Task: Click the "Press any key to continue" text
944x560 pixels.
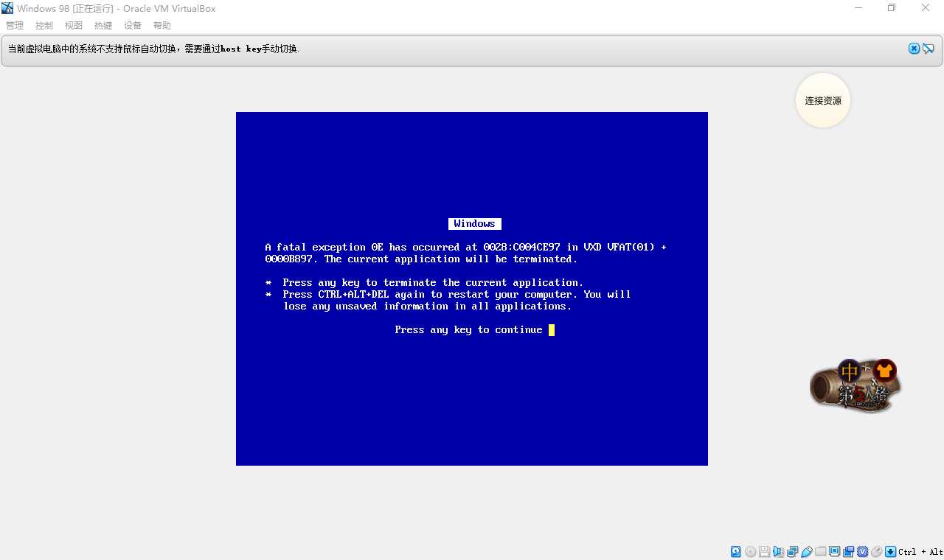Action: tap(469, 330)
